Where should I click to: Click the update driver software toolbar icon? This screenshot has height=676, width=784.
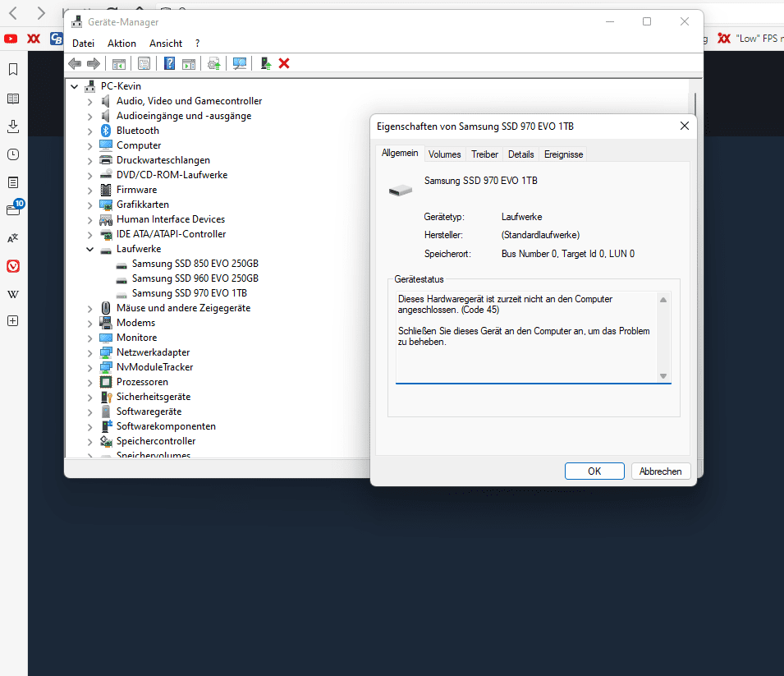coord(214,63)
